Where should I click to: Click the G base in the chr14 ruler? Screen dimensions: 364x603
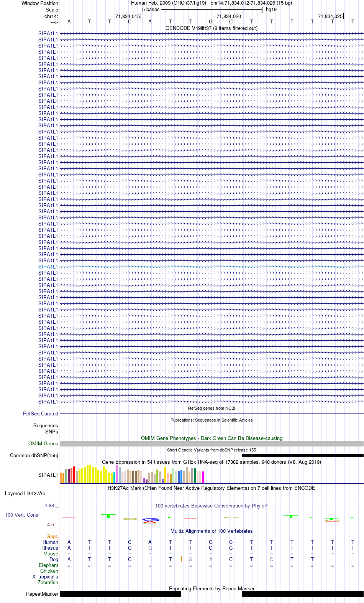click(211, 21)
